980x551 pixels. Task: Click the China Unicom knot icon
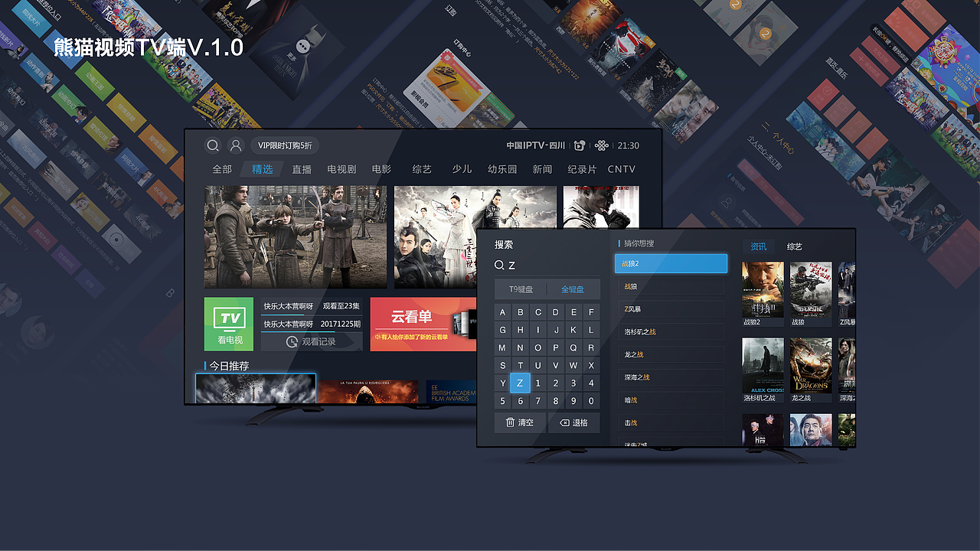pos(602,145)
